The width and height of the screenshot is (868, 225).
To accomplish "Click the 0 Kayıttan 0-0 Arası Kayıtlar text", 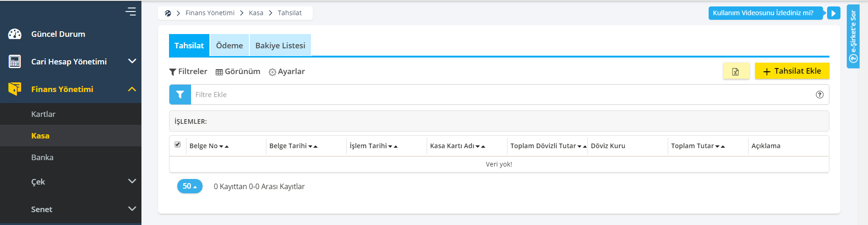I will [x=259, y=186].
